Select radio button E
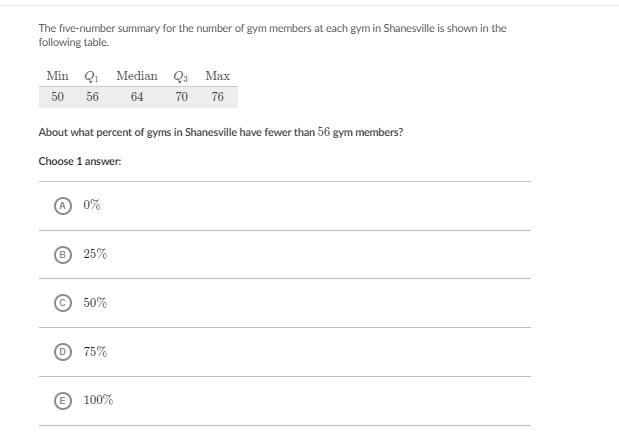Screen dimensions: 619x445 tap(63, 400)
